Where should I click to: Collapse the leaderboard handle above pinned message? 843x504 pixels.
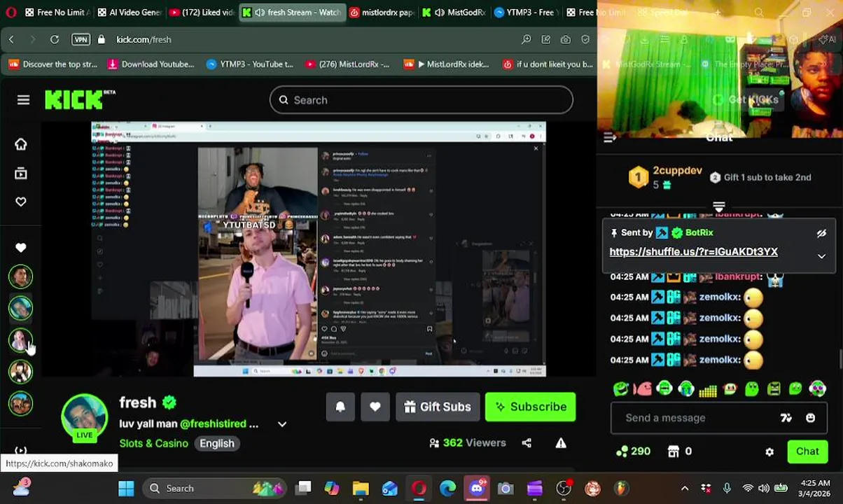click(718, 206)
